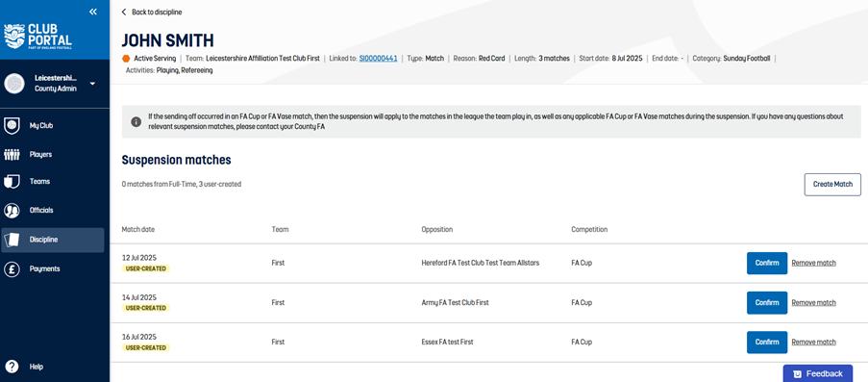The image size is (868, 382).
Task: Click the Payments pound icon
Action: click(12, 268)
